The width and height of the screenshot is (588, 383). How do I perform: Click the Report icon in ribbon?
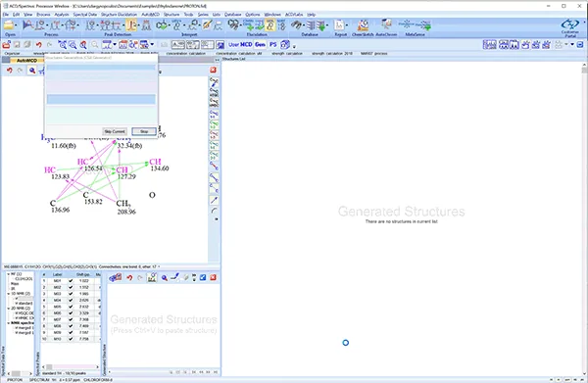tap(339, 25)
